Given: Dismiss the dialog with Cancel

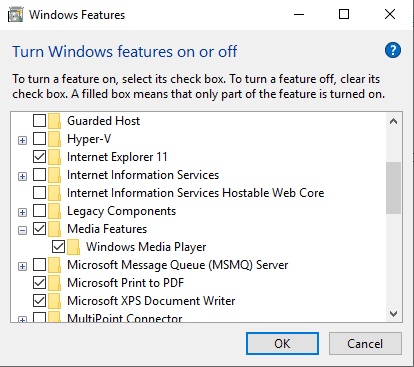Looking at the screenshot, I should pos(365,343).
